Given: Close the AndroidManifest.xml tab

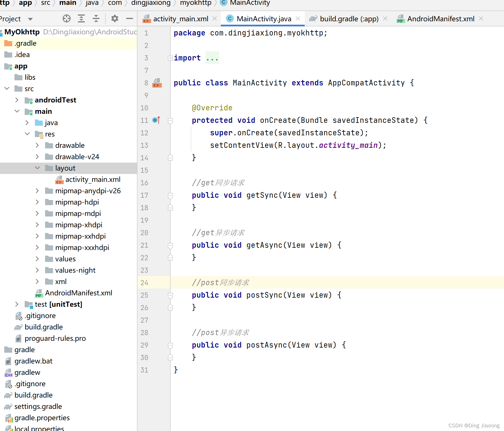Looking at the screenshot, I should click(x=481, y=18).
